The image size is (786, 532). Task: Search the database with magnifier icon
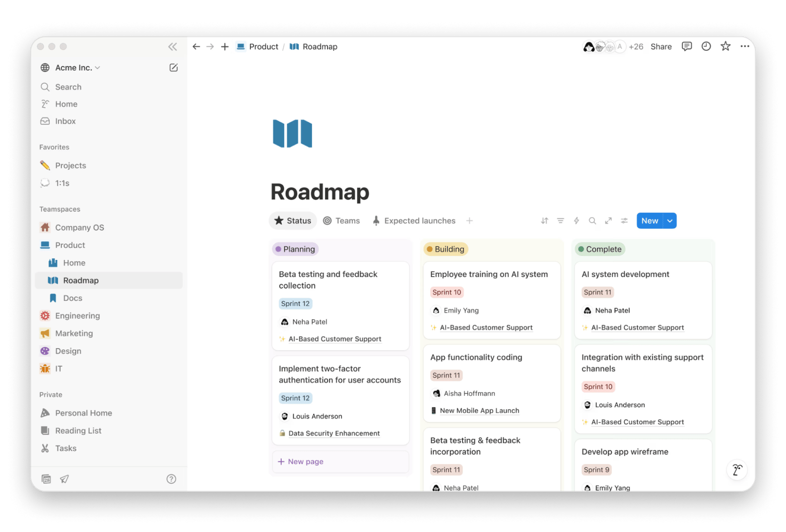[x=593, y=221]
